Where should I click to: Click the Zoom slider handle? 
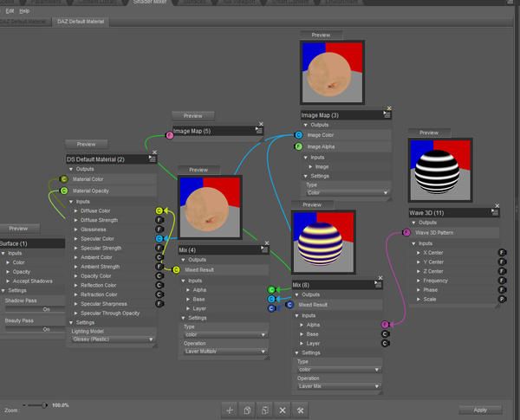(x=44, y=405)
